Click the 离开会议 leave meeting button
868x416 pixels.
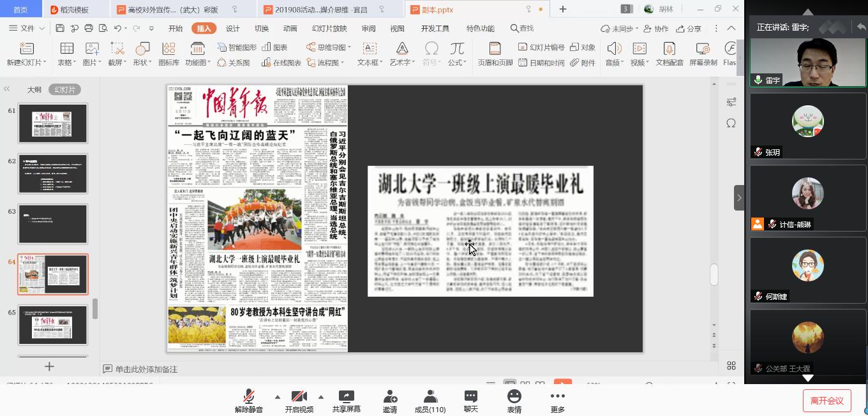pos(827,401)
